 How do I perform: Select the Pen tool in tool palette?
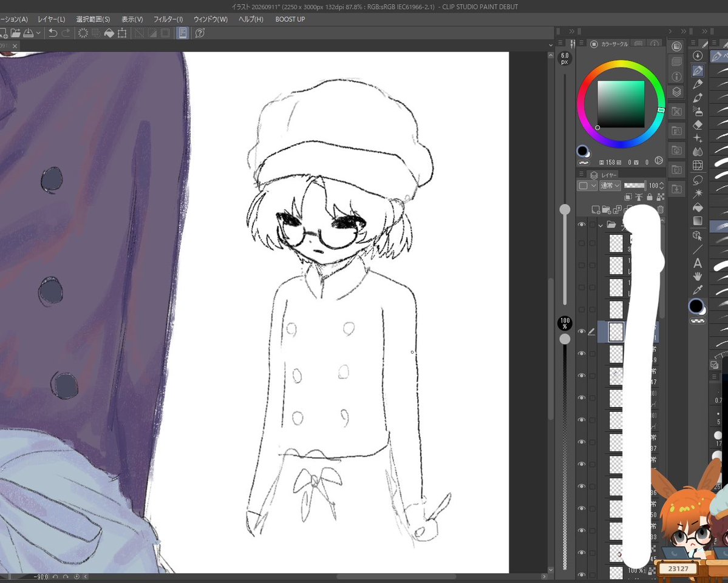pyautogui.click(x=698, y=70)
